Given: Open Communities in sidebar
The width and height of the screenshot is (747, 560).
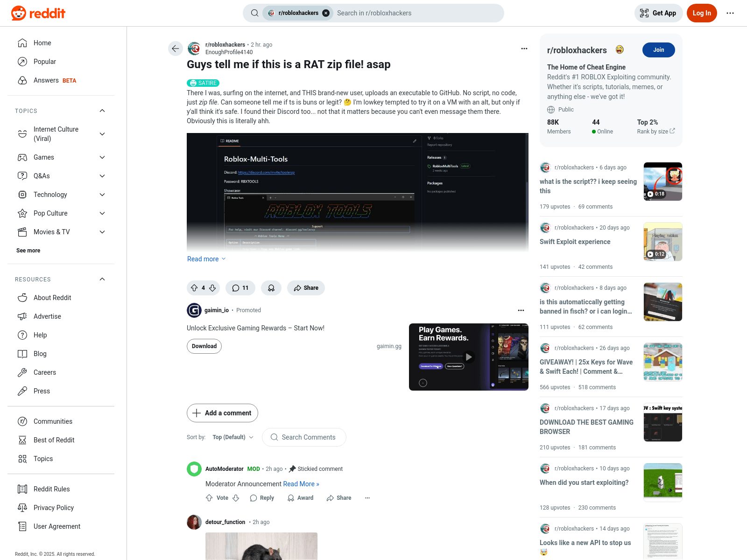Looking at the screenshot, I should pos(61,421).
